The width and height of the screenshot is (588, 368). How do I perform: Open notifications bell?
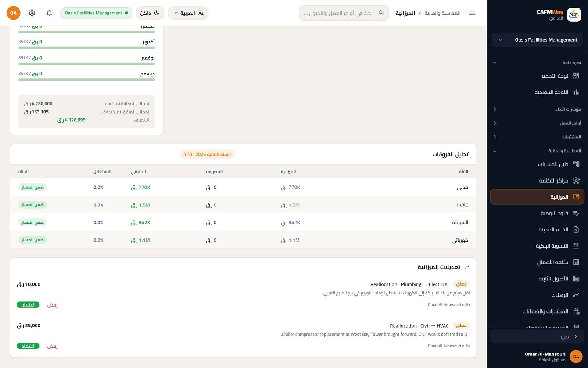[49, 13]
